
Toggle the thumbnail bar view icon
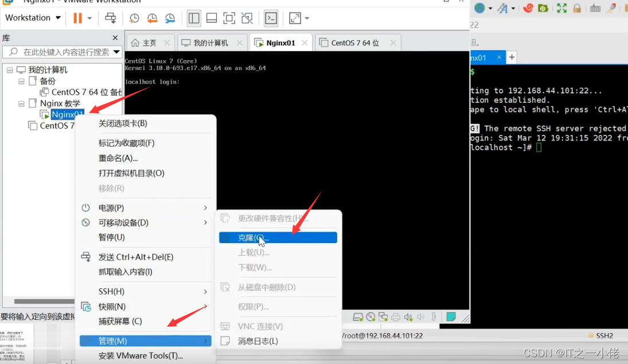211,18
